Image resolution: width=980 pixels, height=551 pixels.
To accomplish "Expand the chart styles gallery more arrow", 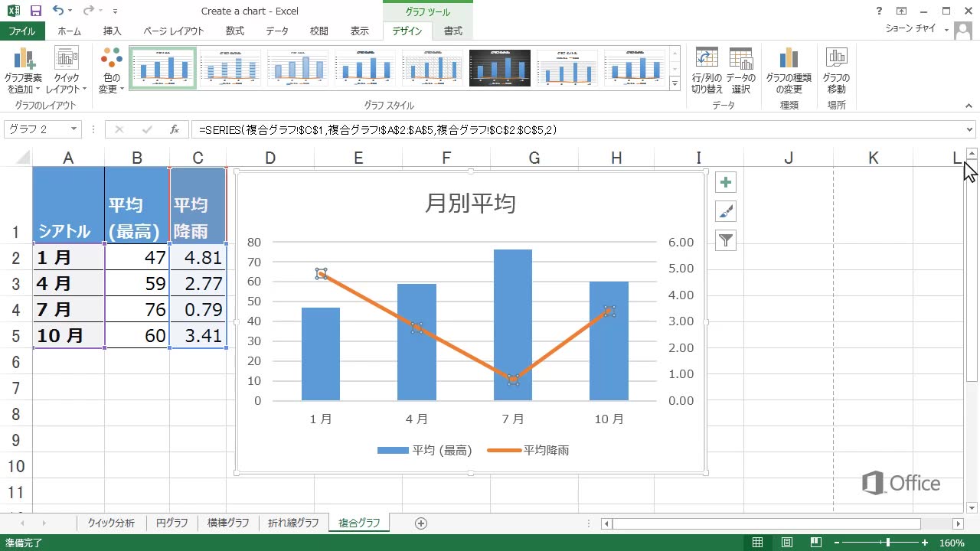I will pos(675,83).
